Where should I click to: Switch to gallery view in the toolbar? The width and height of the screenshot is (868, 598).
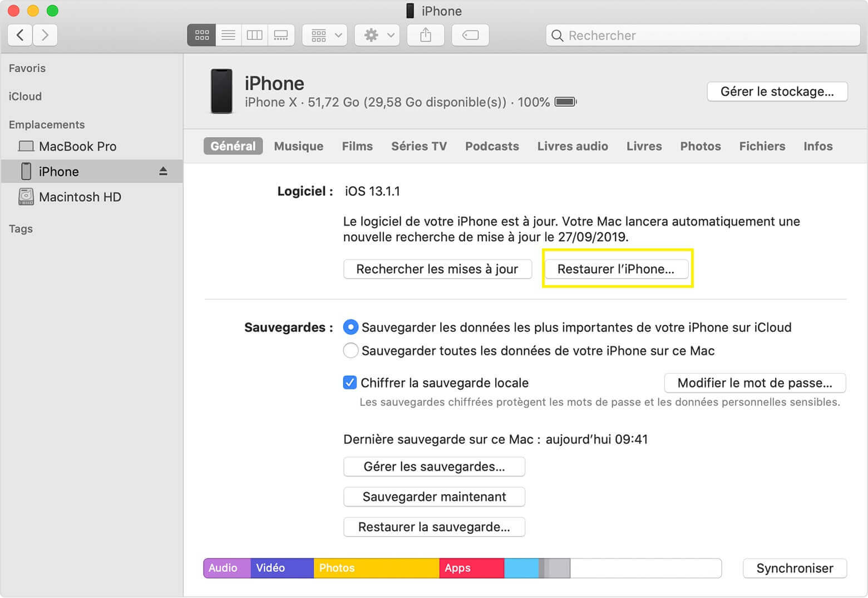point(281,35)
